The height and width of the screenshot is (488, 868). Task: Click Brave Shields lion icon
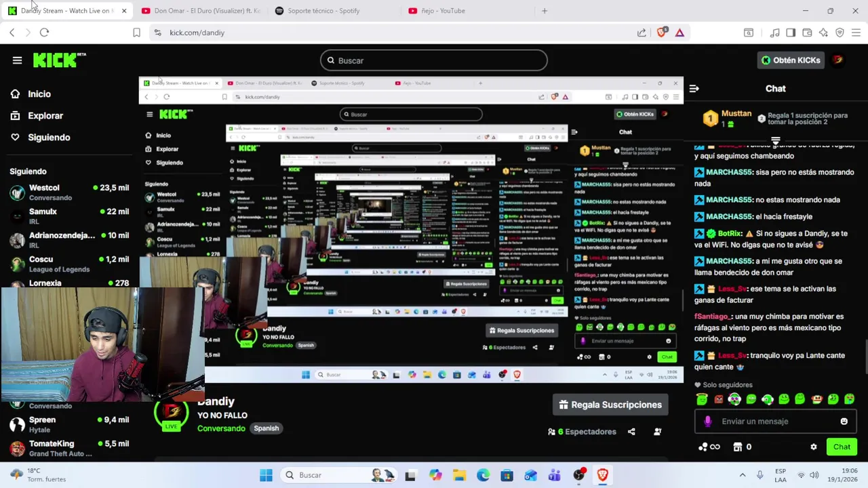pyautogui.click(x=662, y=33)
